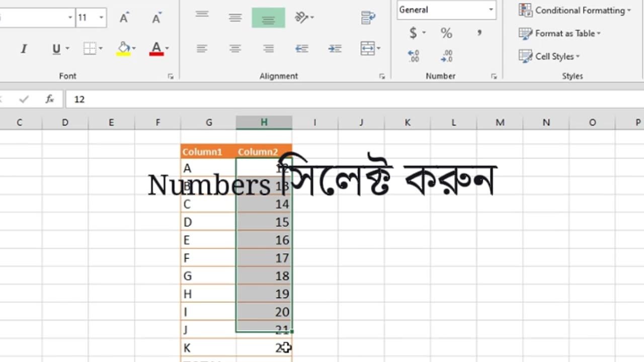Align text right

[x=268, y=49]
